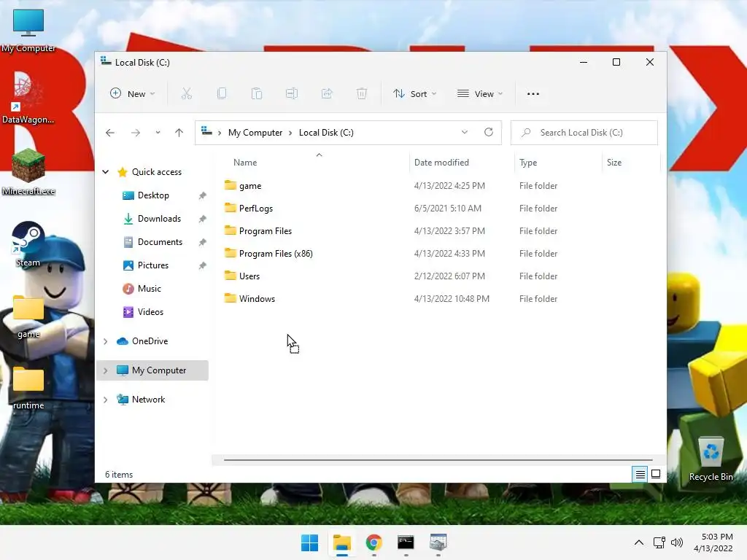This screenshot has width=747, height=560.
Task: Open File Explorer from the taskbar
Action: [x=342, y=542]
